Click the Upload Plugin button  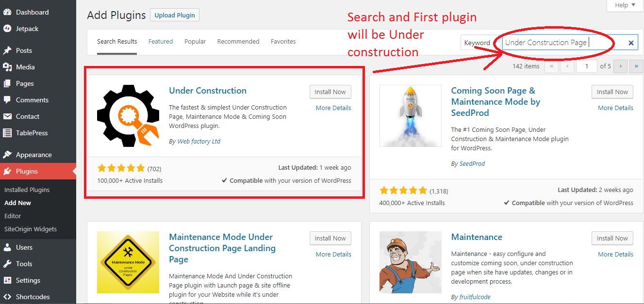pyautogui.click(x=175, y=15)
